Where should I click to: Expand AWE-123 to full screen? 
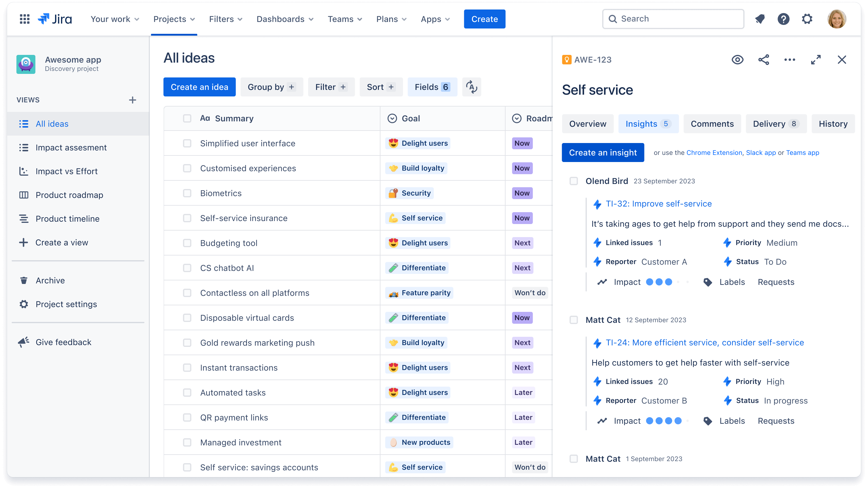(816, 60)
